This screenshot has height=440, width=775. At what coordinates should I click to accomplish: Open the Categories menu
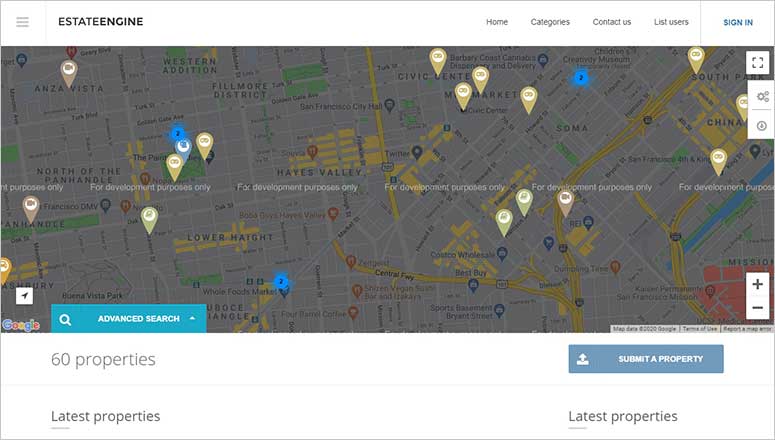pos(550,22)
